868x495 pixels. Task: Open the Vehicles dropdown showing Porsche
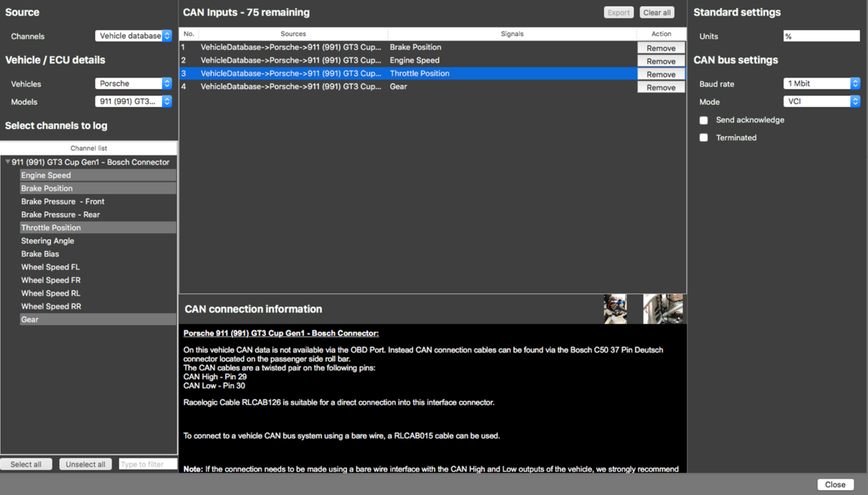click(x=133, y=84)
